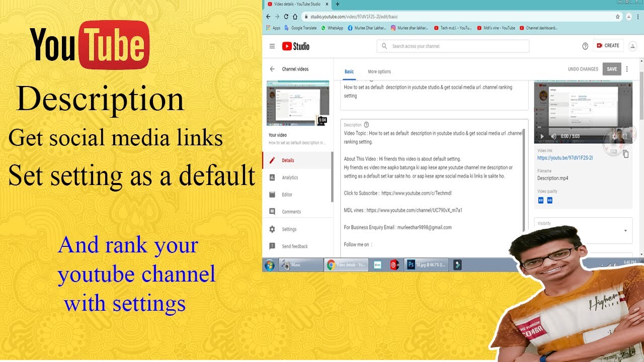
Task: Open the Music taskbar item
Action: [x=301, y=265]
